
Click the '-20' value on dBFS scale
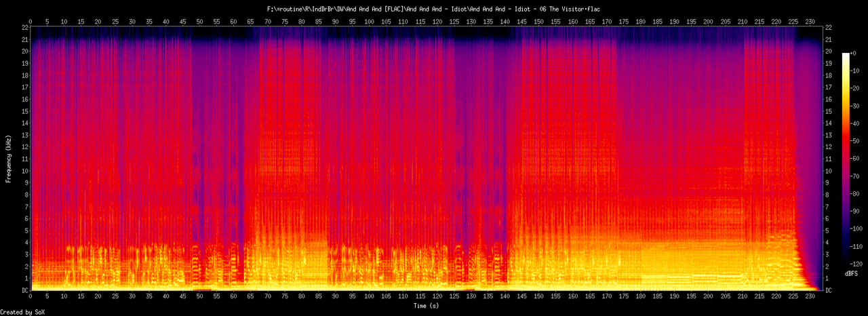point(856,89)
